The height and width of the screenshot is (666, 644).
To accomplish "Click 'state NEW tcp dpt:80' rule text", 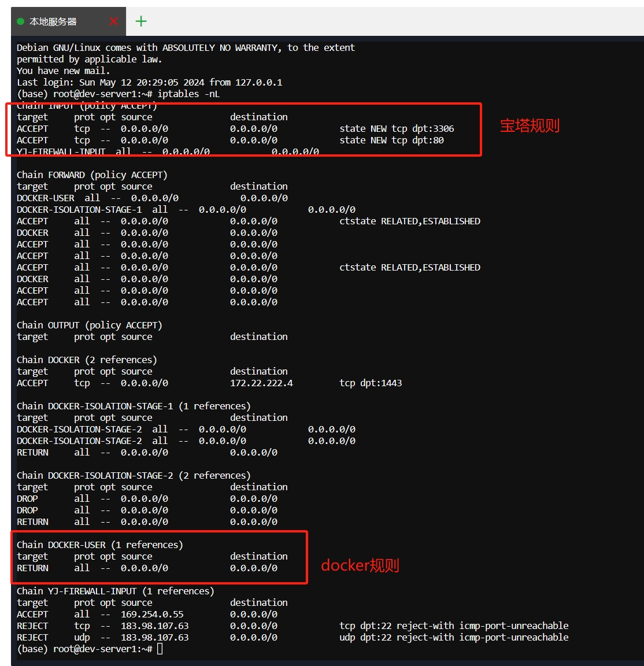I will tap(391, 140).
